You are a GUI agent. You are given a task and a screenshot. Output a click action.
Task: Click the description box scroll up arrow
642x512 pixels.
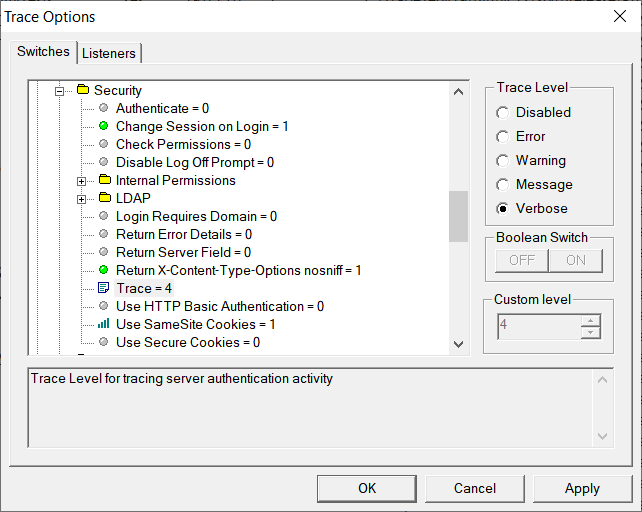click(x=602, y=380)
